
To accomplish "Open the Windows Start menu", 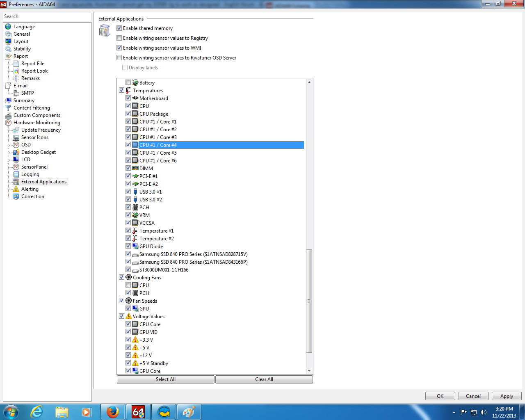I will pyautogui.click(x=11, y=411).
